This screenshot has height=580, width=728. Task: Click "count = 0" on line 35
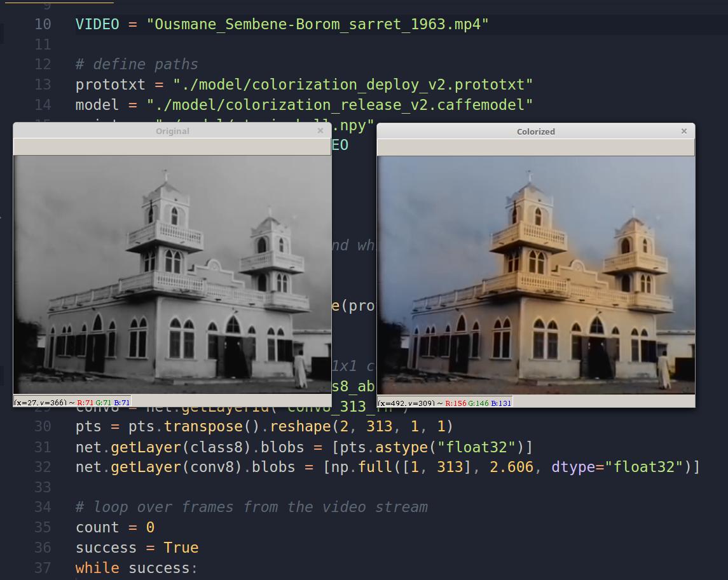114,527
